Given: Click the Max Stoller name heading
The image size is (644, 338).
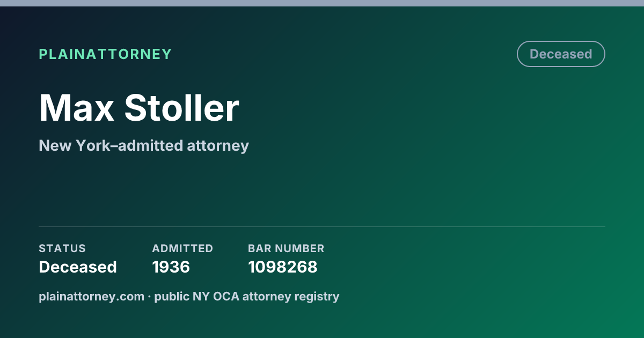Looking at the screenshot, I should pos(139,108).
